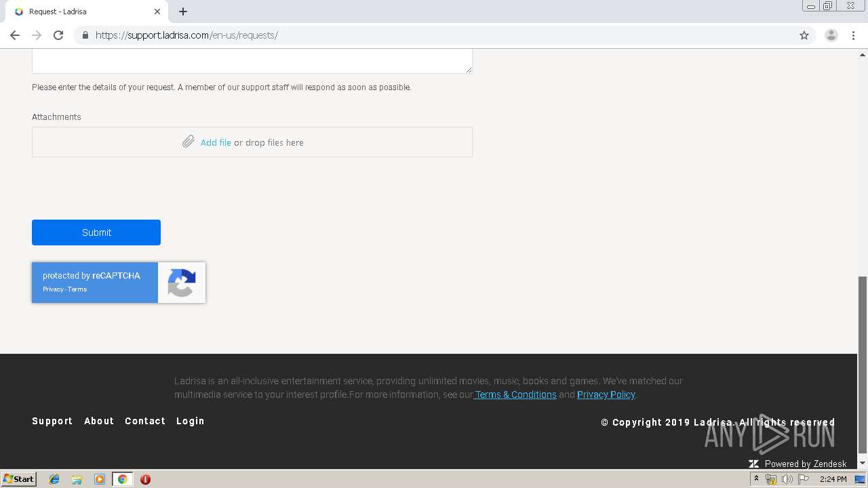The image size is (868, 488).
Task: Go to Login in the footer
Action: tap(190, 421)
